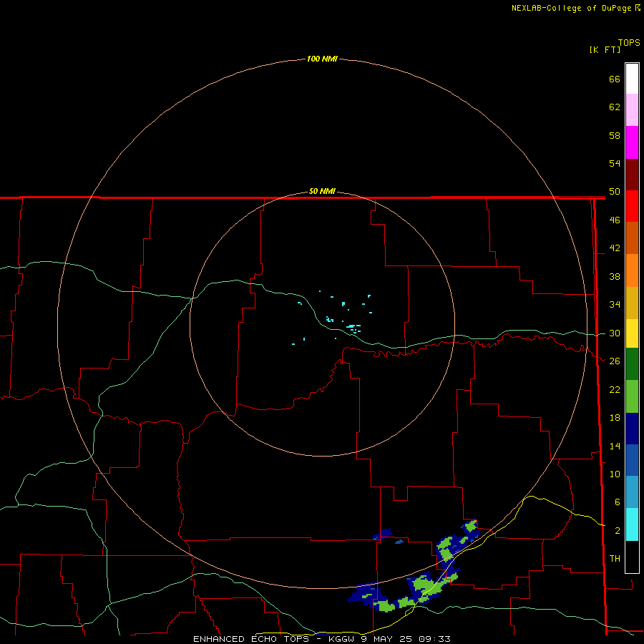The width and height of the screenshot is (644, 644).
Task: Click the 38 legend value
Action: tap(615, 277)
